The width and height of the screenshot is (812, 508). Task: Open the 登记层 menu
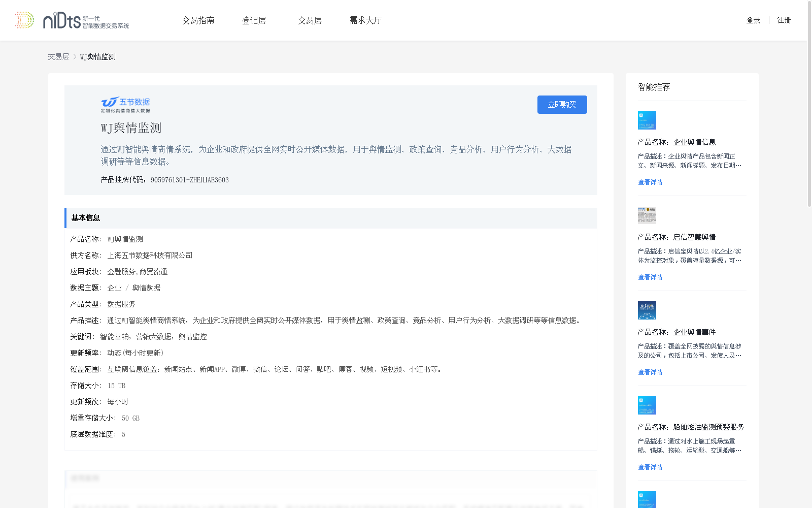(x=254, y=20)
